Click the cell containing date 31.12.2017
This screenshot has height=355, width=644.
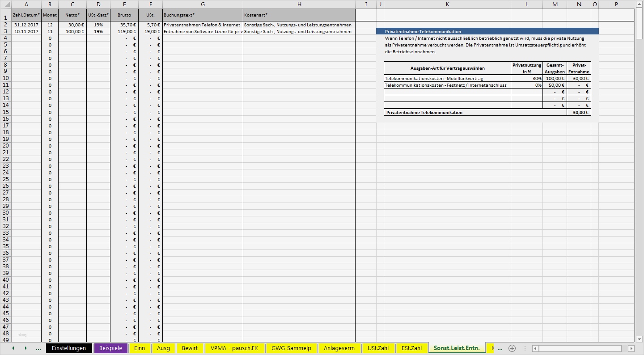(x=25, y=25)
